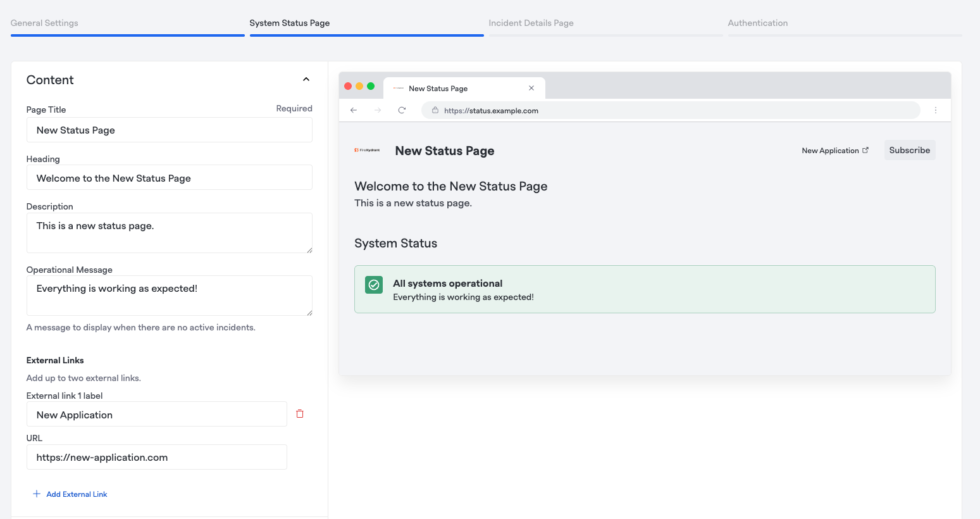Click the preview browser reload icon
980x519 pixels.
pos(402,110)
